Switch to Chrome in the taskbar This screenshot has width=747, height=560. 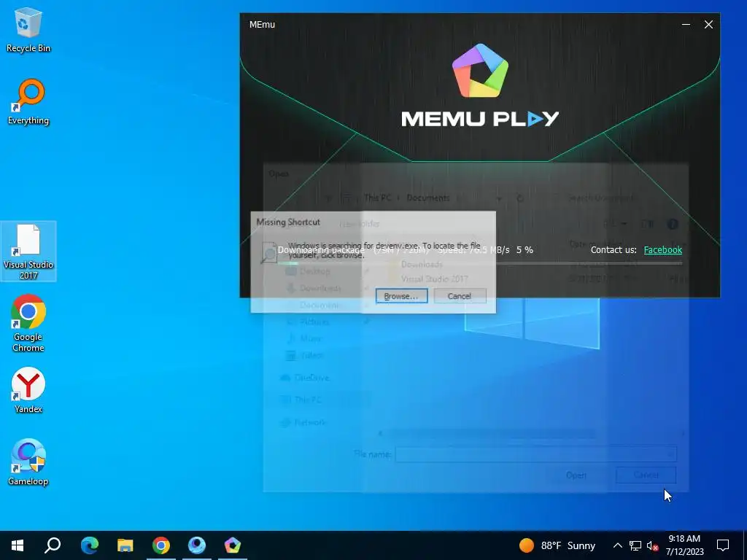(x=161, y=545)
